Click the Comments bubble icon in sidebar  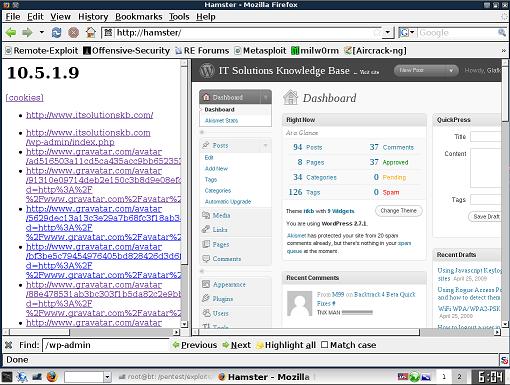coord(206,259)
